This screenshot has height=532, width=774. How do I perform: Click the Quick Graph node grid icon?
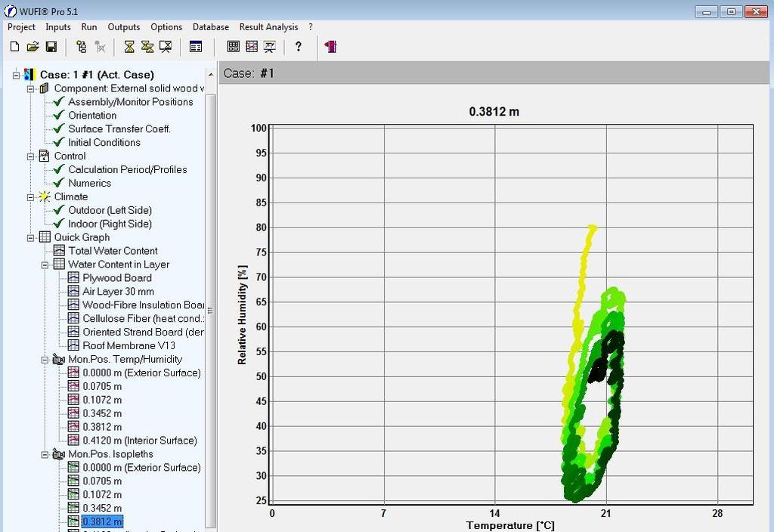point(45,237)
